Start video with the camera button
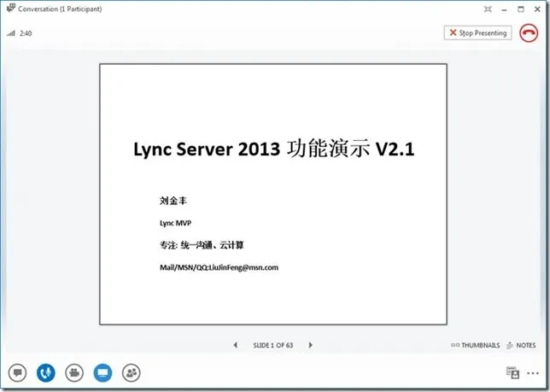The width and height of the screenshot is (550, 392). [x=74, y=372]
